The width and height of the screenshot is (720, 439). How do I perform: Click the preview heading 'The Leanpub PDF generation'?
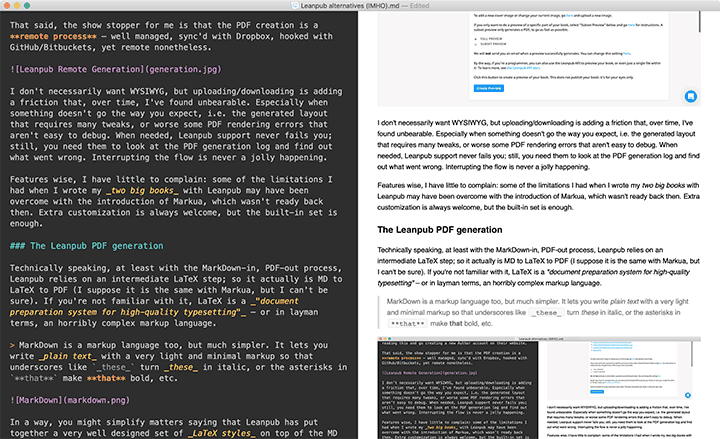pos(440,230)
